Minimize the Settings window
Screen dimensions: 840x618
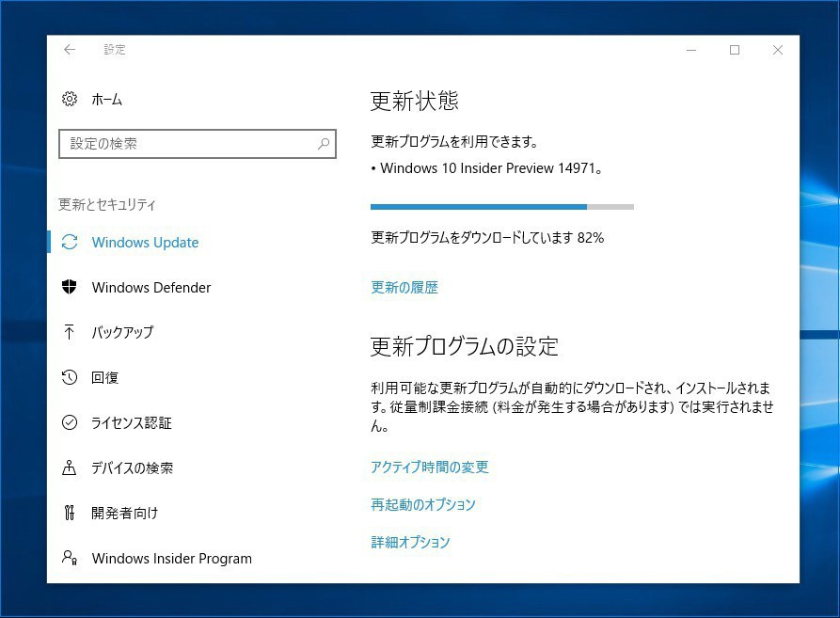(691, 50)
